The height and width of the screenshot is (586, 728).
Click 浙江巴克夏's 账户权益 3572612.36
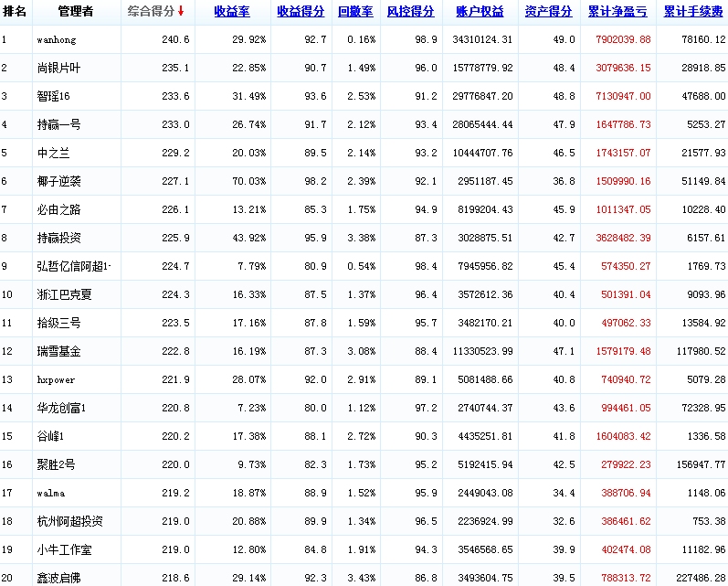coord(485,294)
